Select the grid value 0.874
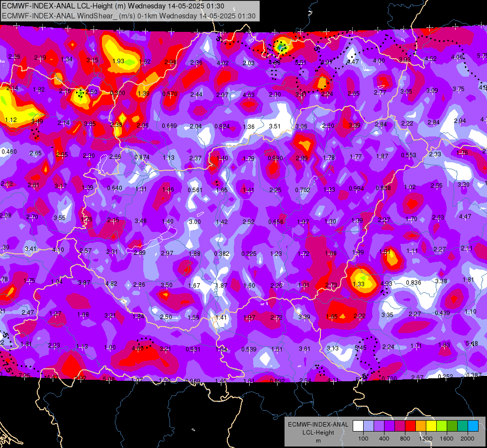This screenshot has width=487, height=448. point(142,157)
